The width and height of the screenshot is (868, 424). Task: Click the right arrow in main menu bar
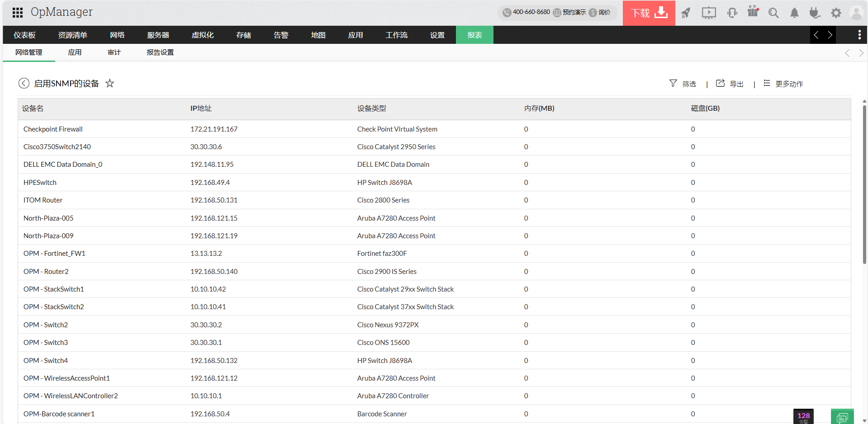(x=830, y=35)
